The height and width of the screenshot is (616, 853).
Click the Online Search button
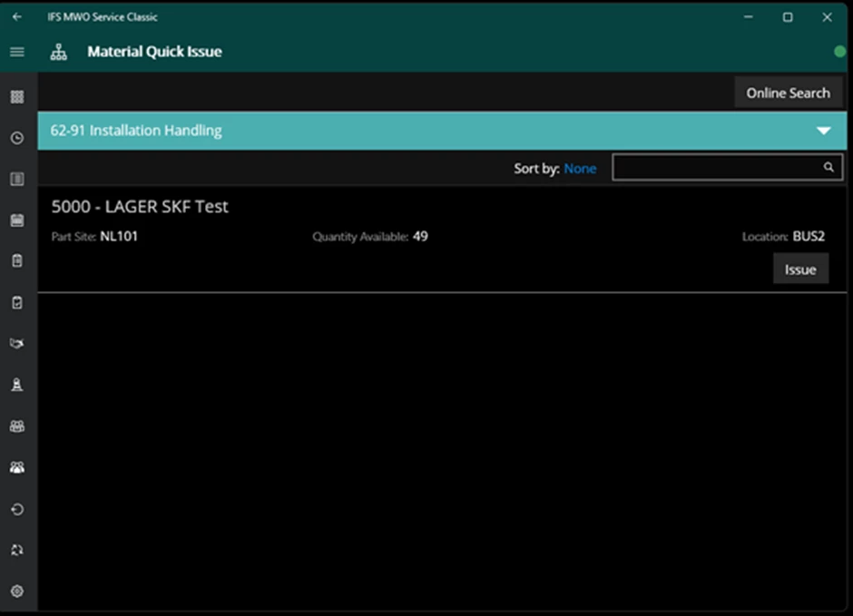pyautogui.click(x=789, y=93)
